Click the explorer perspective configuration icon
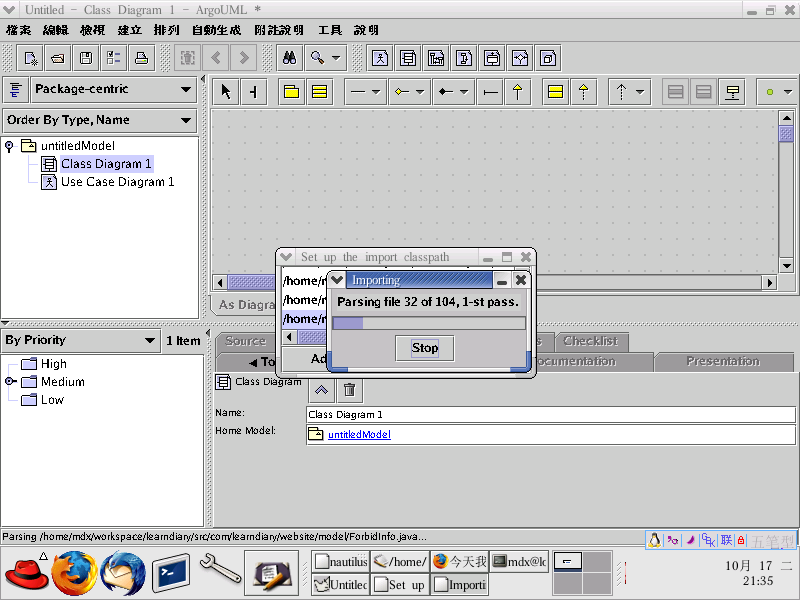 pyautogui.click(x=15, y=90)
